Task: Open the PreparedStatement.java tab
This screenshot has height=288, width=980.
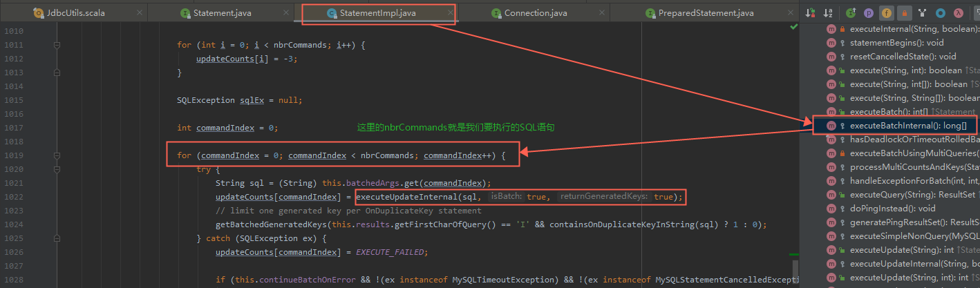Action: point(706,12)
